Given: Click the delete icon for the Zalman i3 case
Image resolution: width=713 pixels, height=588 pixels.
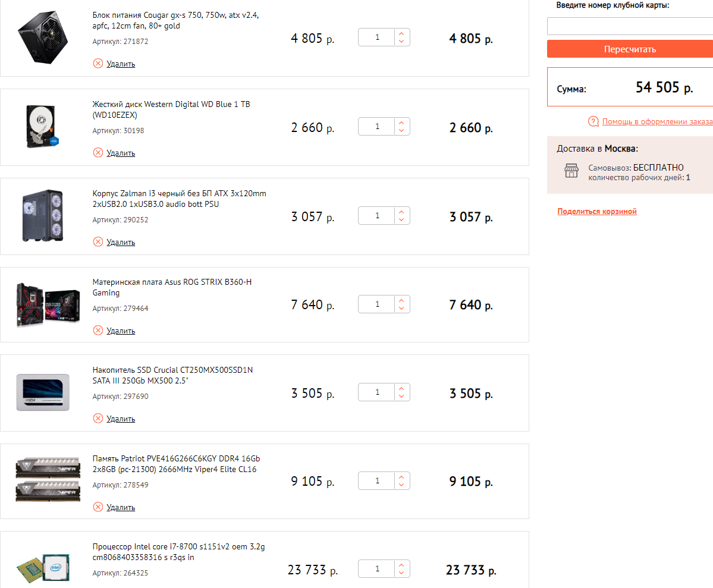Looking at the screenshot, I should click(x=98, y=242).
